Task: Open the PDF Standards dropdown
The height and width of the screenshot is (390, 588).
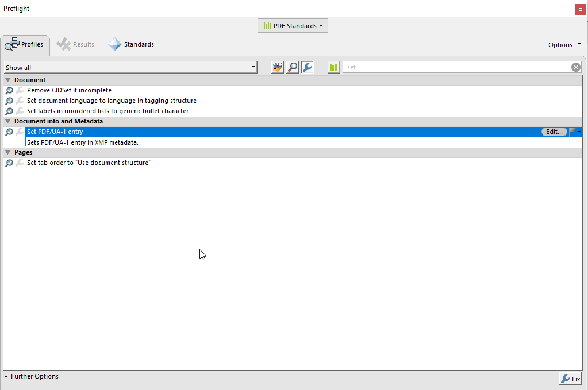Action: (293, 26)
